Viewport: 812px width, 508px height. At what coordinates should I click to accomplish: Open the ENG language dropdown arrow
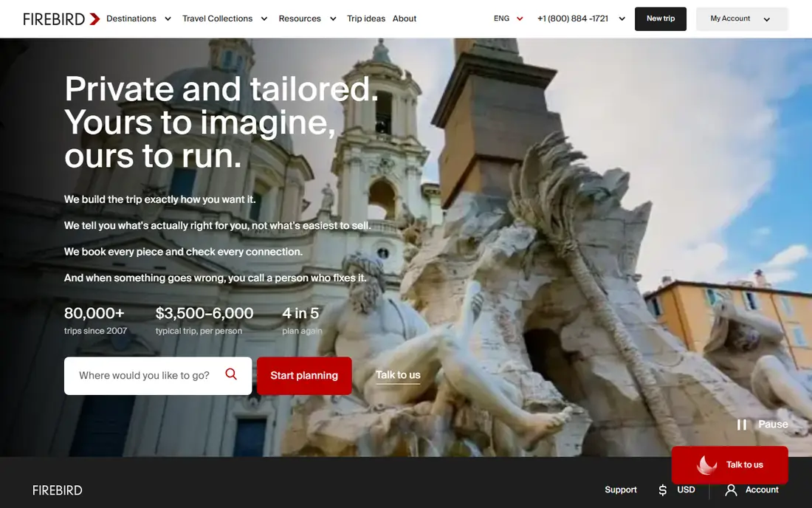click(520, 19)
